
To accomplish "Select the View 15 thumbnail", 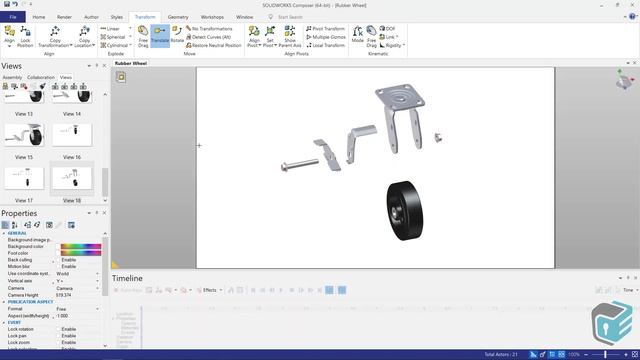I will [24, 135].
